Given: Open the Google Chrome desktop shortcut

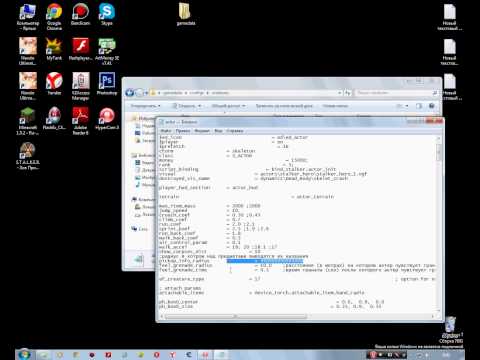Looking at the screenshot, I should (54, 17).
